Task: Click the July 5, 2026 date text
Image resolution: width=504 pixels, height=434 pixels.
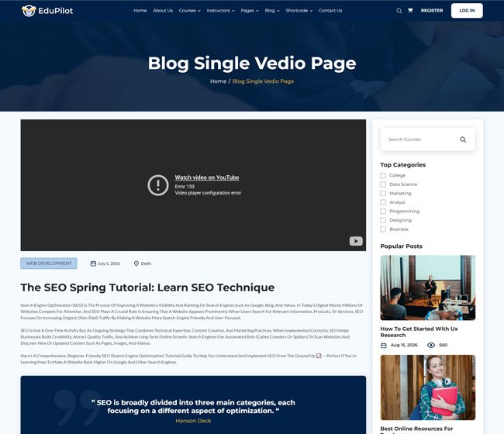Action: click(109, 263)
